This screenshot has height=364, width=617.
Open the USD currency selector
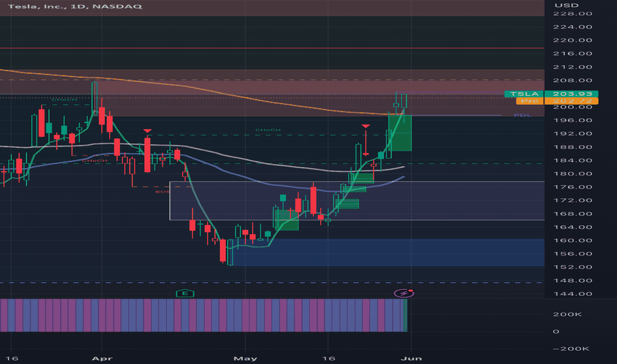tap(566, 5)
